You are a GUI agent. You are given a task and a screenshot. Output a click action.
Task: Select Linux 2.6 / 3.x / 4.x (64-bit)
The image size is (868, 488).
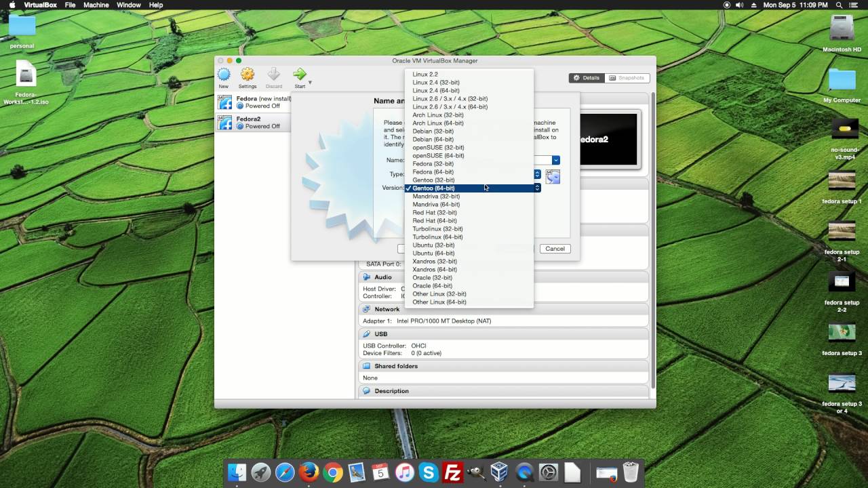tap(469, 106)
